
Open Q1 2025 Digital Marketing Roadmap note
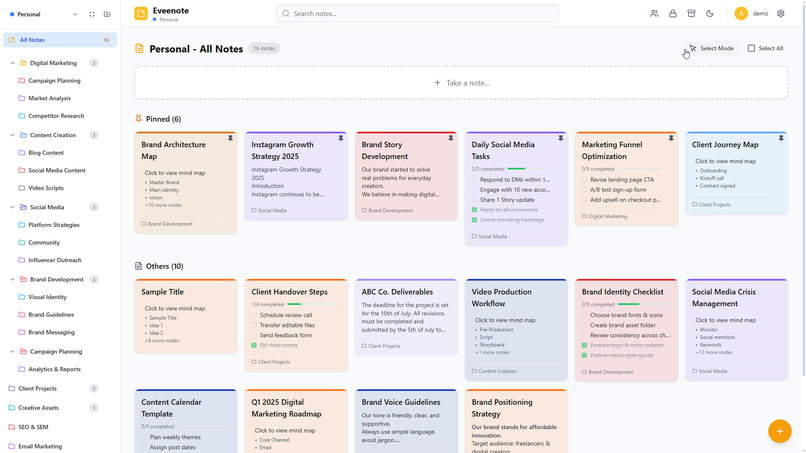(x=296, y=422)
